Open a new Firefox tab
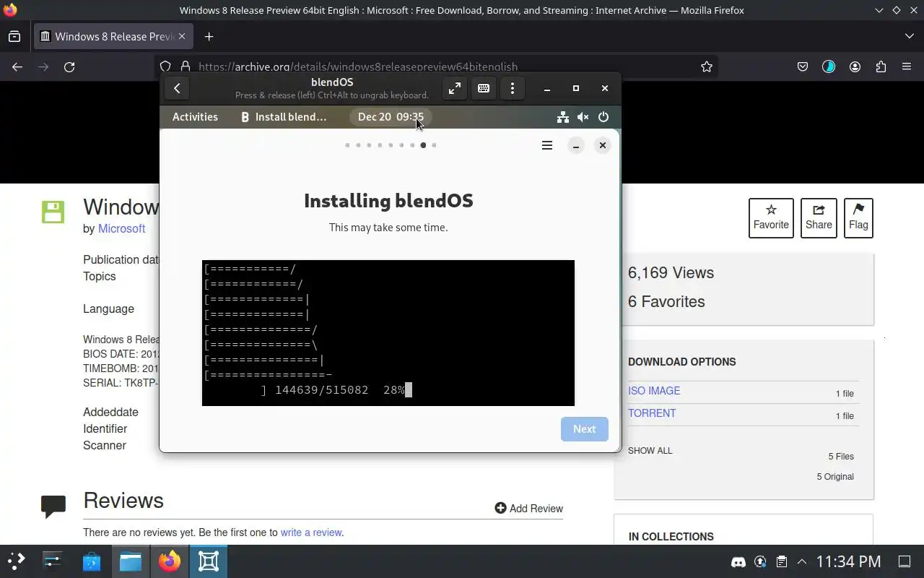Image resolution: width=924 pixels, height=578 pixels. [209, 36]
